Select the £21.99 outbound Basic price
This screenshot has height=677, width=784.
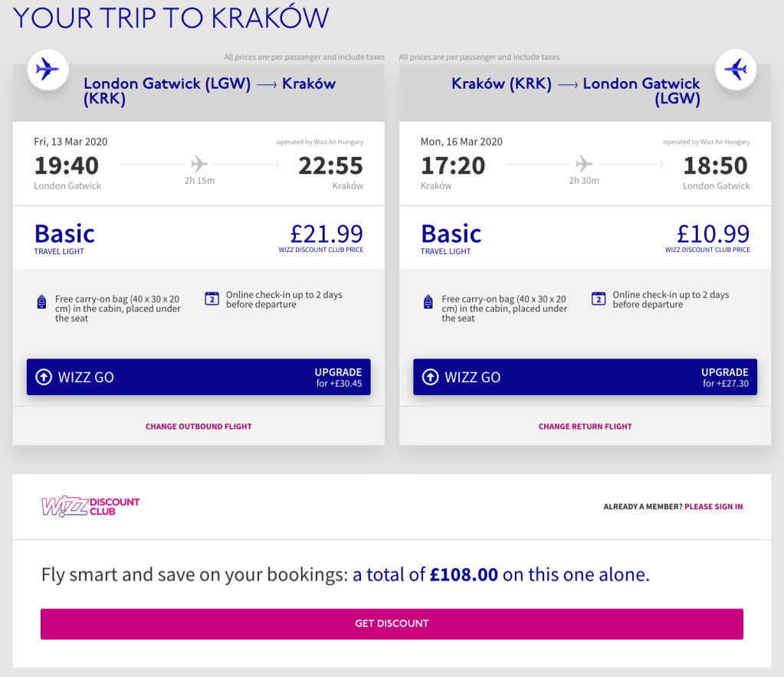(326, 234)
